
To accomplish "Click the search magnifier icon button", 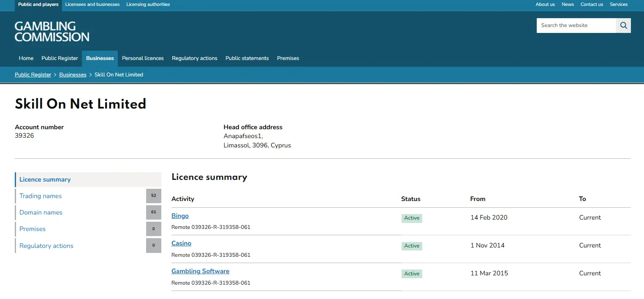I will pyautogui.click(x=623, y=25).
